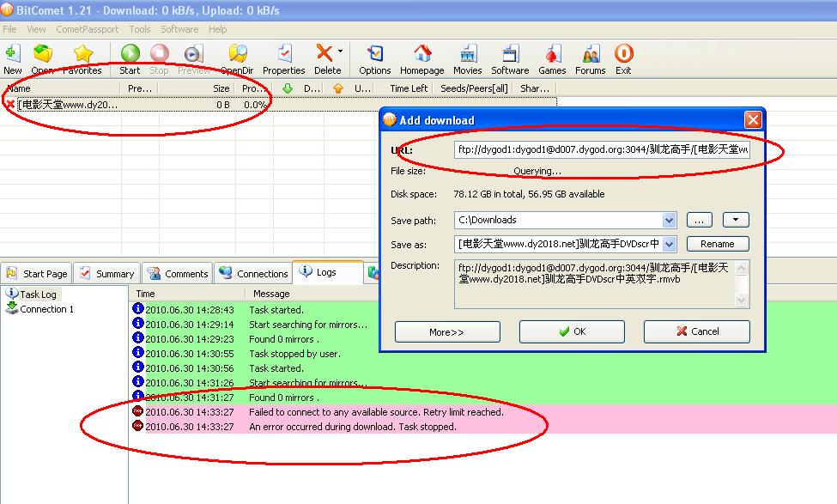Switch to the Connections tab
Image resolution: width=837 pixels, height=504 pixels.
coord(253,274)
